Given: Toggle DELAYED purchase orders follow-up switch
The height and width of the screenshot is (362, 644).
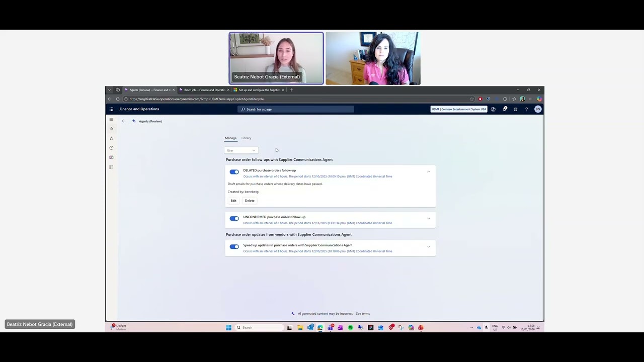Looking at the screenshot, I should [234, 172].
